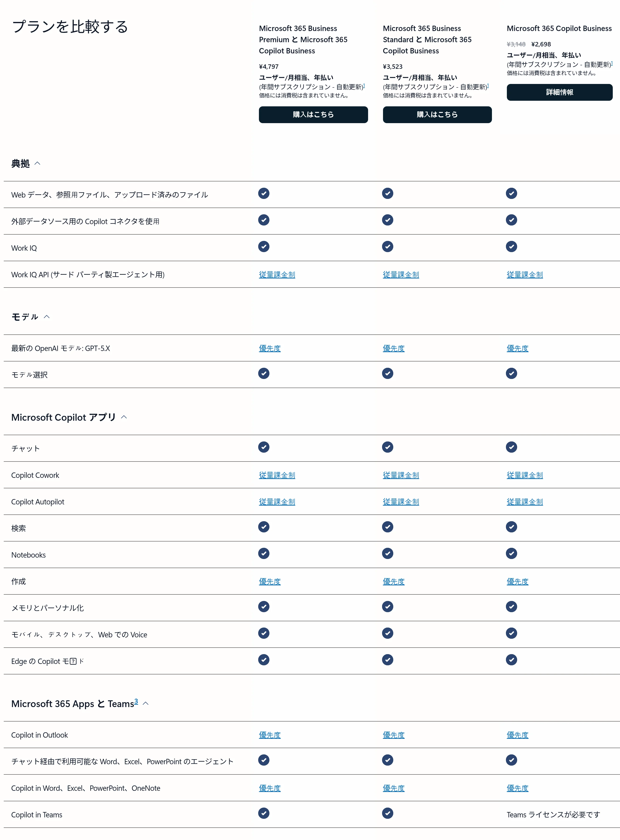620x840 pixels.
Task: Collapse the モデル section chevron
Action: tap(47, 317)
